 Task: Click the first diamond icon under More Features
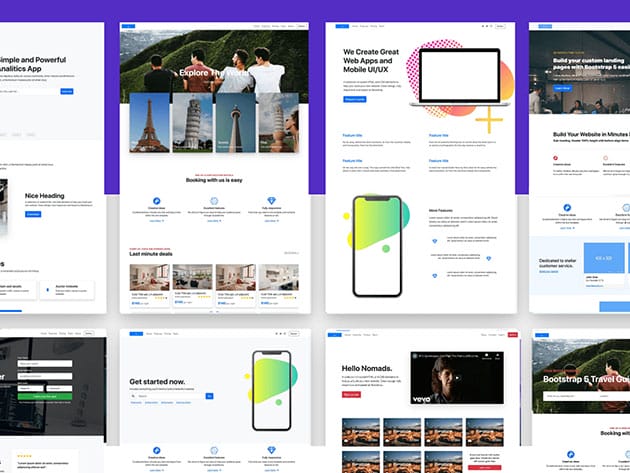pyautogui.click(x=434, y=241)
